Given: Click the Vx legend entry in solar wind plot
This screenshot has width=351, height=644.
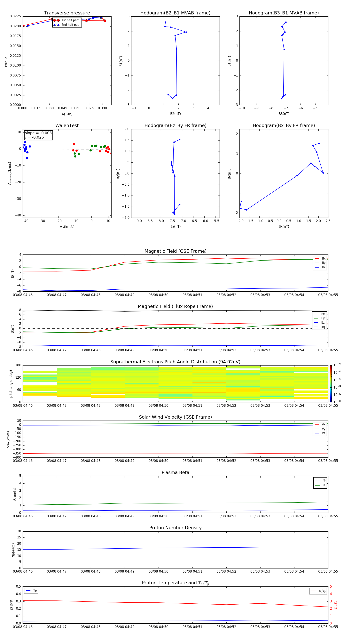Looking at the screenshot, I should (x=320, y=424).
